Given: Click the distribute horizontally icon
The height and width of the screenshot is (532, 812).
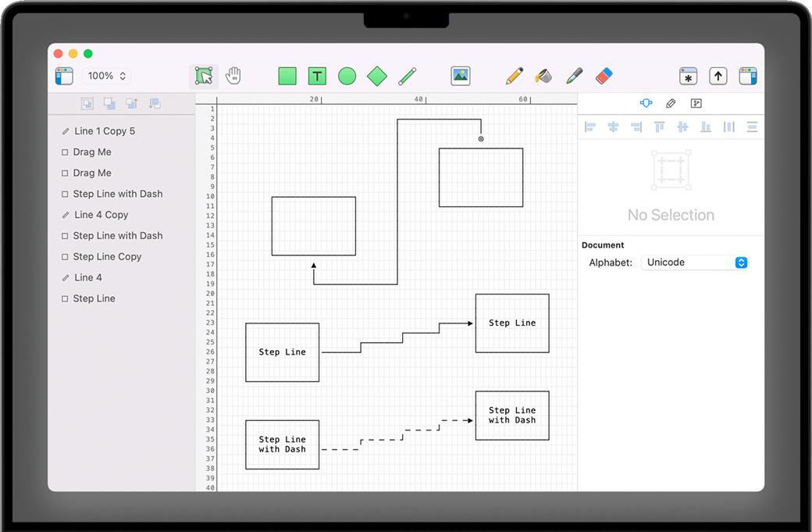Looking at the screenshot, I should click(729, 127).
